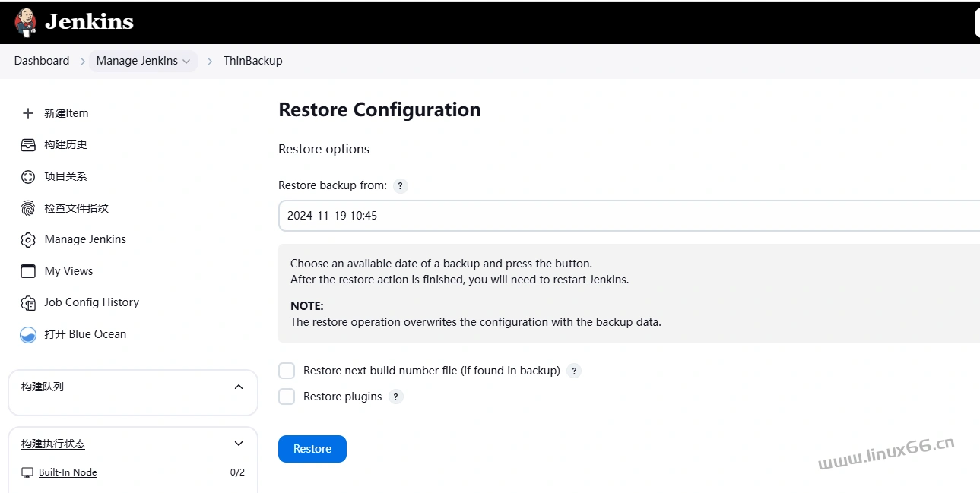The image size is (980, 493).
Task: Click the Job Config History icon
Action: point(28,302)
